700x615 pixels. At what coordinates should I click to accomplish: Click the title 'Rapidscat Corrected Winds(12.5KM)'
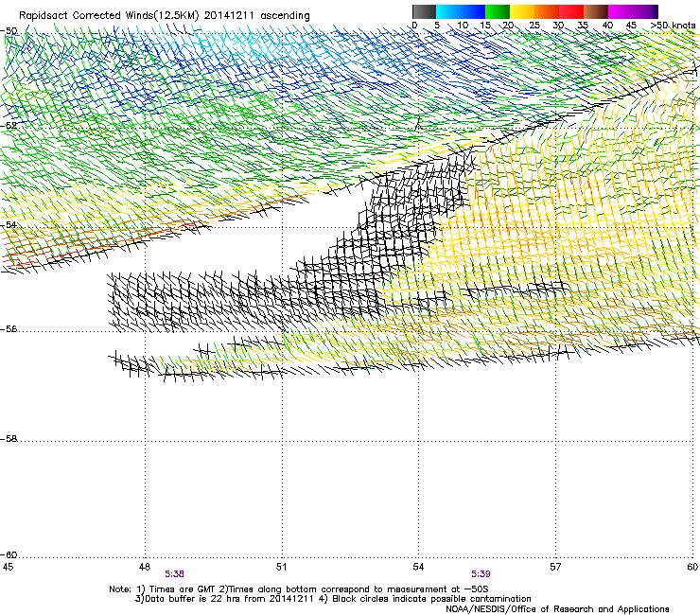109,16
